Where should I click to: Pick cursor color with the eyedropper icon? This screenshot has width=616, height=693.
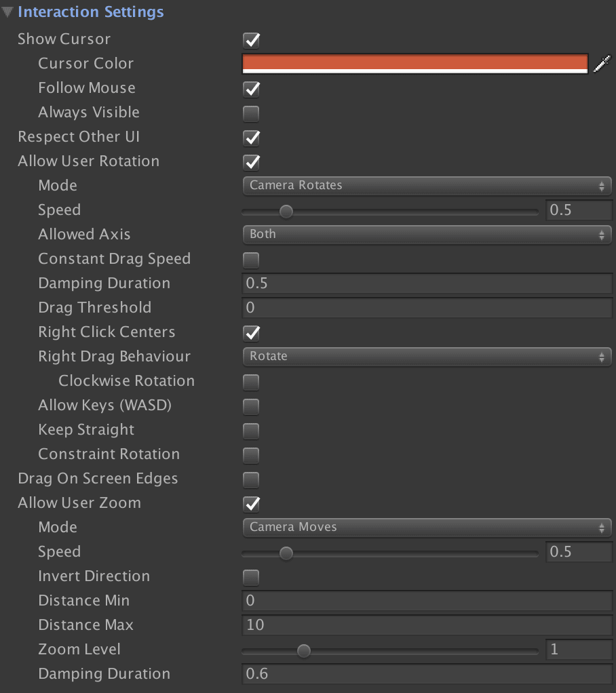[602, 64]
